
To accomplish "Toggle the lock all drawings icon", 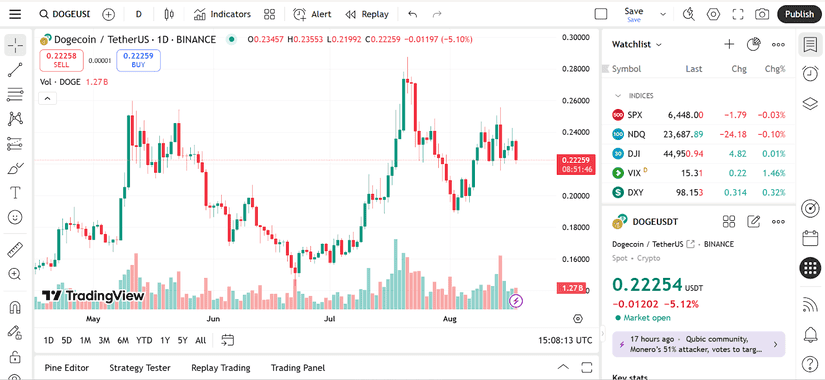I will [x=15, y=356].
